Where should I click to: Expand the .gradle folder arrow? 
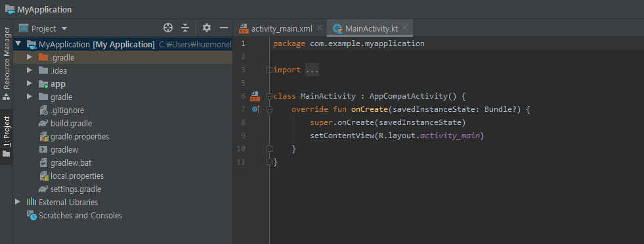(29, 57)
